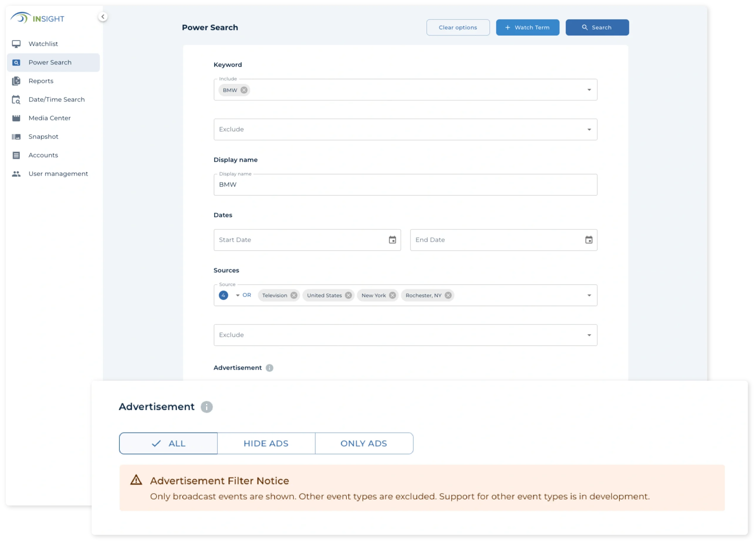This screenshot has width=756, height=543.
Task: Select the Power Search sidebar icon
Action: point(16,62)
